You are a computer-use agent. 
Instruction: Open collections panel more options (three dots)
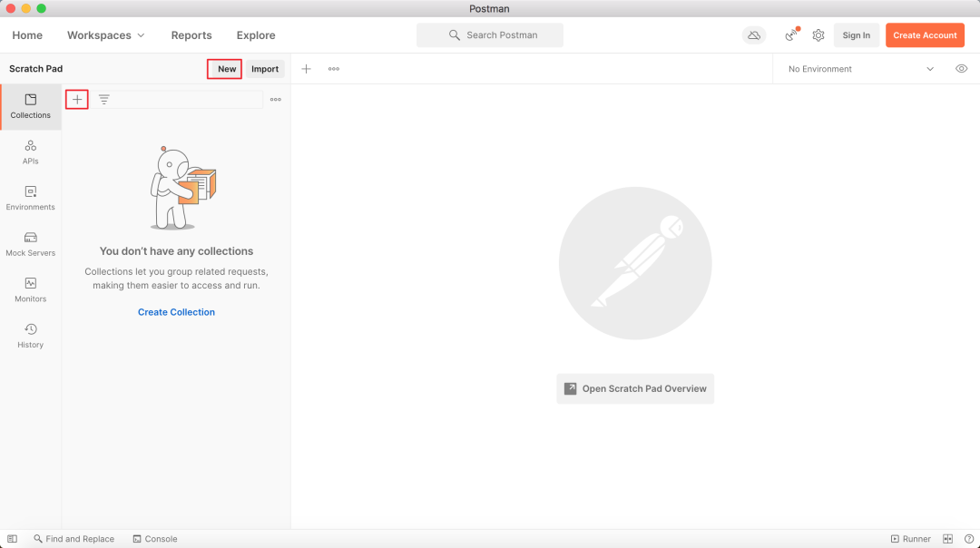click(x=276, y=100)
